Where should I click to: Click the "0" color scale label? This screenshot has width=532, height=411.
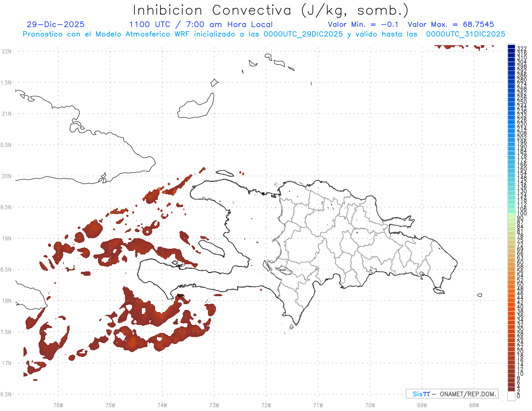point(519,395)
